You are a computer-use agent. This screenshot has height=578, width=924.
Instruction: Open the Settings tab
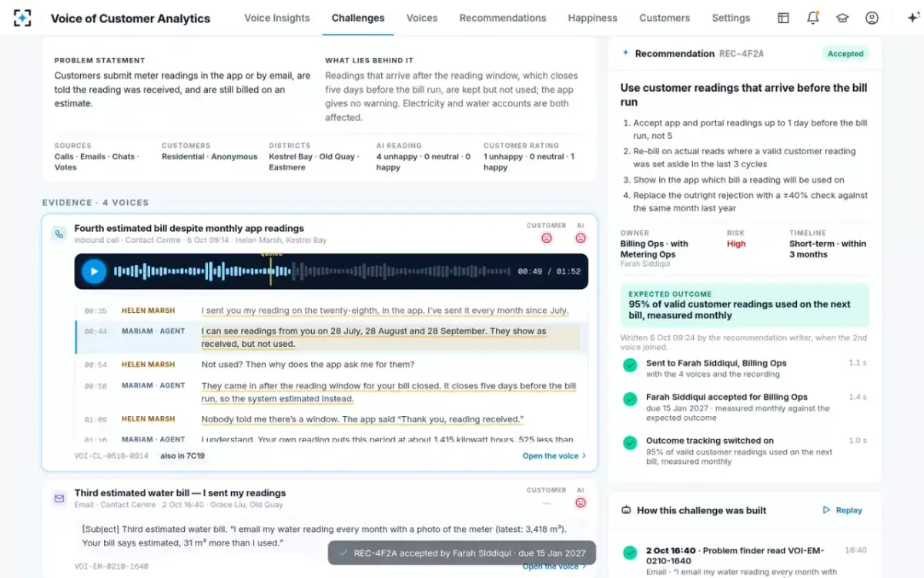[731, 18]
